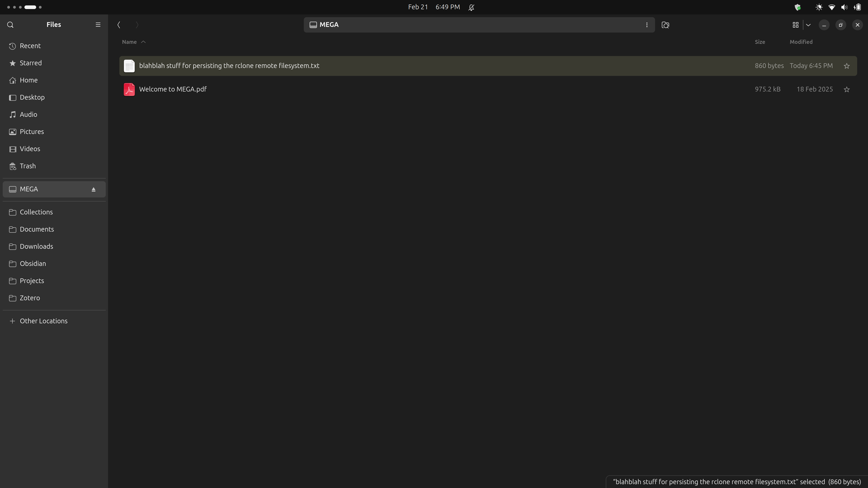Click the search-in-folder icon beside path bar

665,25
